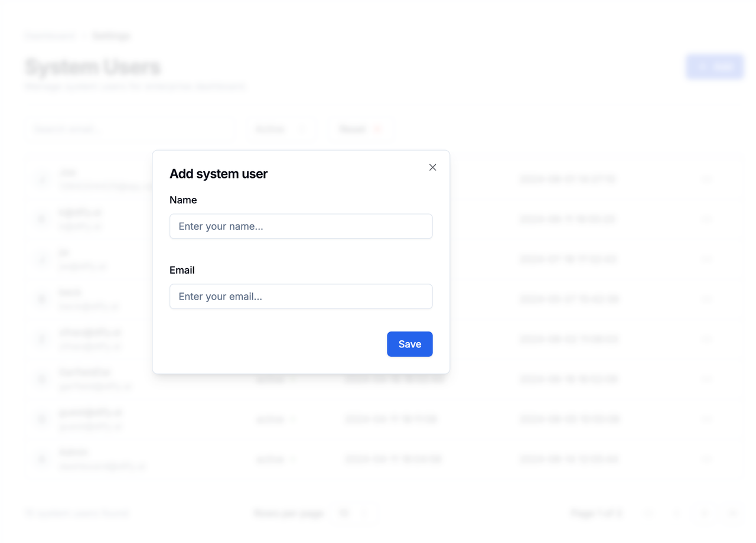
Task: Open the actions menu on the first user row
Action: 706,179
